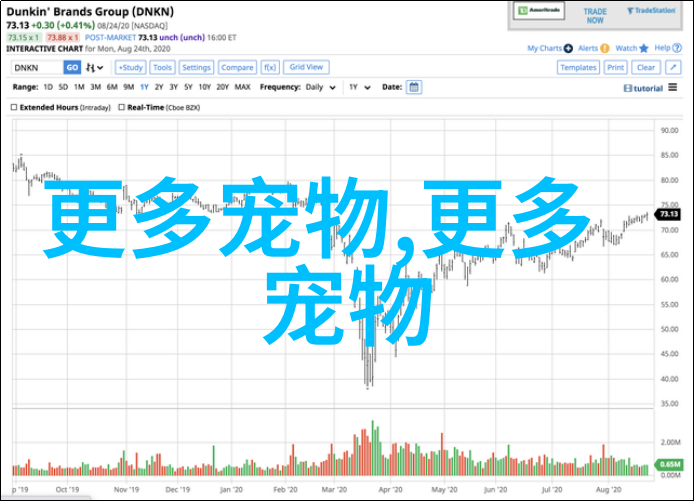Click the Help question mark icon
This screenshot has height=502, width=695.
[677, 48]
